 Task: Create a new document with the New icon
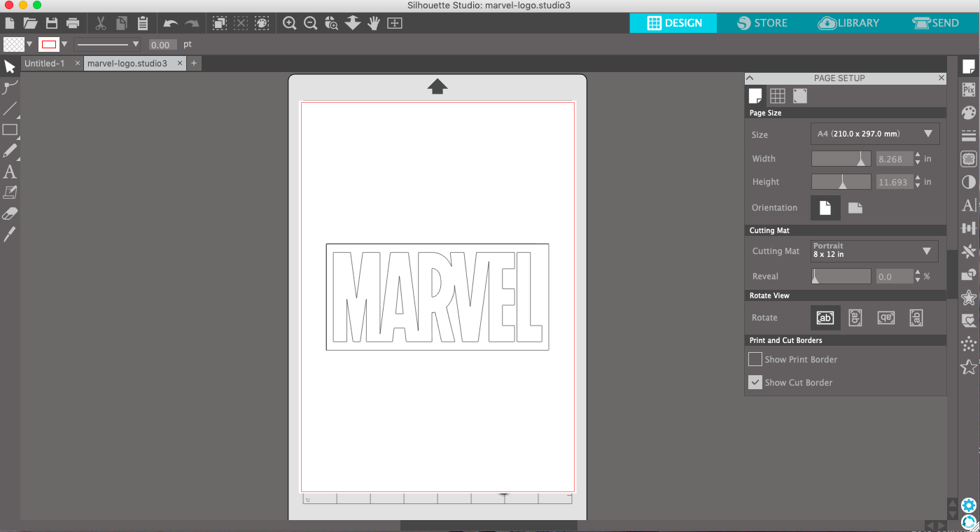(10, 23)
